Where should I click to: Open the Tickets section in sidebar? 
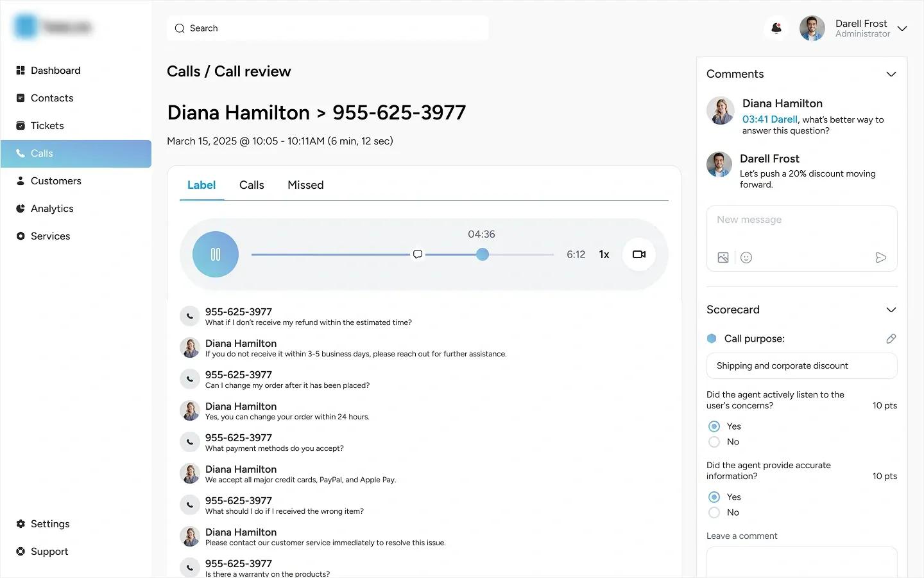click(x=47, y=125)
